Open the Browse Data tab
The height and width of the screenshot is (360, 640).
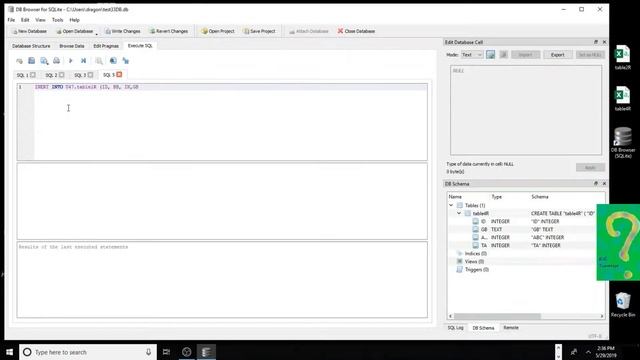pyautogui.click(x=72, y=46)
